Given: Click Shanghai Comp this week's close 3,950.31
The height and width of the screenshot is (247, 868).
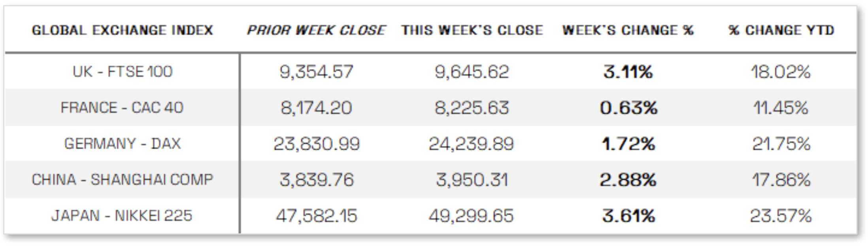Looking at the screenshot, I should click(472, 180).
